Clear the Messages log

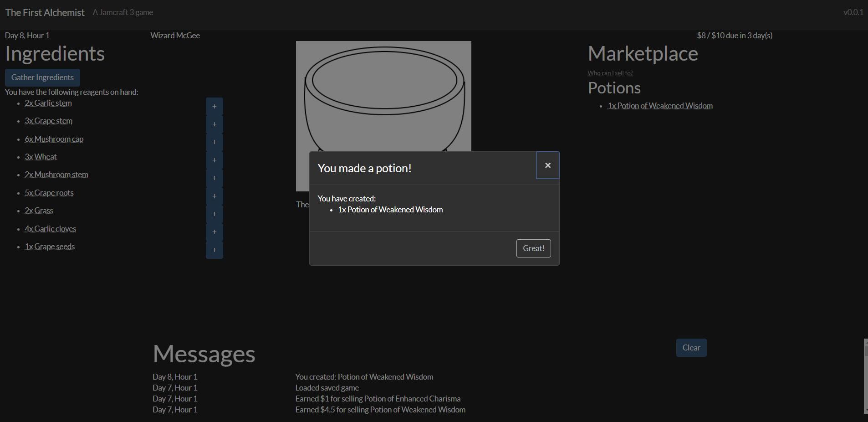pyautogui.click(x=691, y=348)
